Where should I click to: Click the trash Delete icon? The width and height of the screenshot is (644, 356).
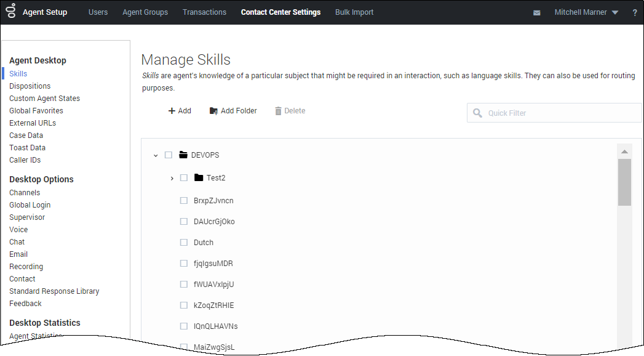[278, 111]
